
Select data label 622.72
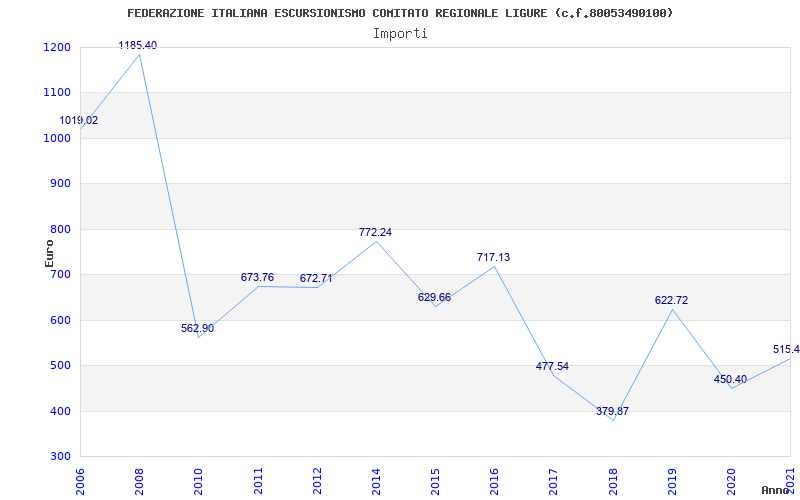(x=671, y=301)
